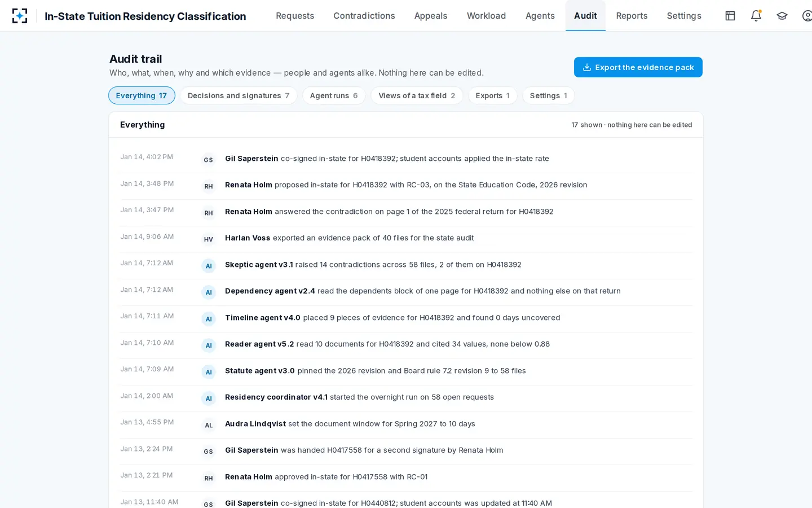Screen dimensions: 812x508
Task: Click AI avatar for Timeline agent v4.0
Action: (x=209, y=319)
